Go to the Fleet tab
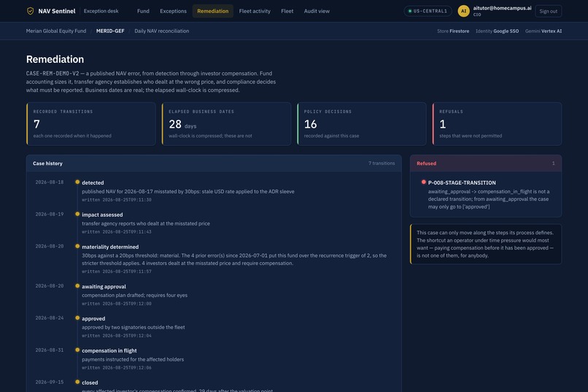 (x=287, y=11)
